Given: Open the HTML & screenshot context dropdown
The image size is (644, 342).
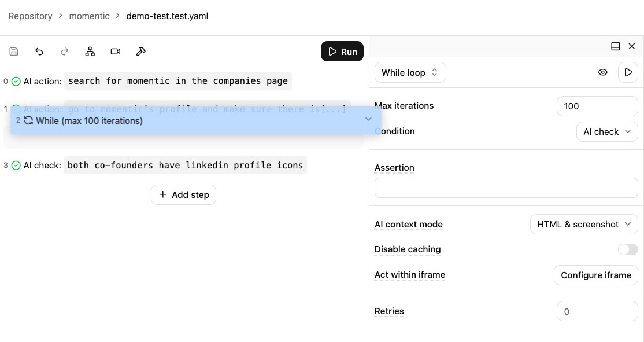Looking at the screenshot, I should tap(584, 224).
